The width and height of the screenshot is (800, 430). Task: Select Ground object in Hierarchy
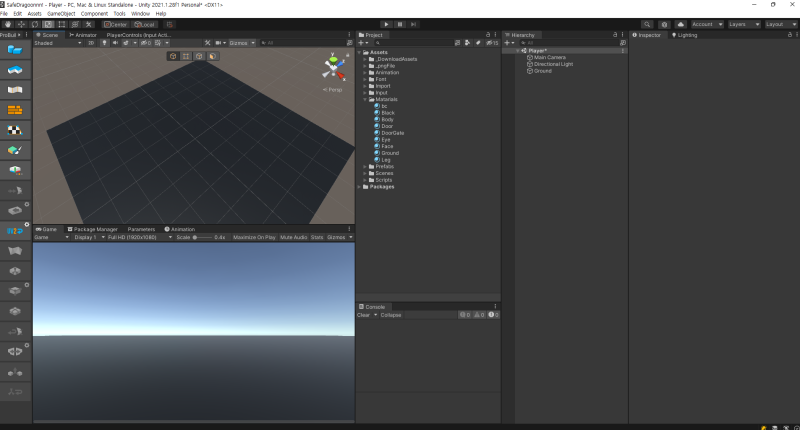coord(542,71)
